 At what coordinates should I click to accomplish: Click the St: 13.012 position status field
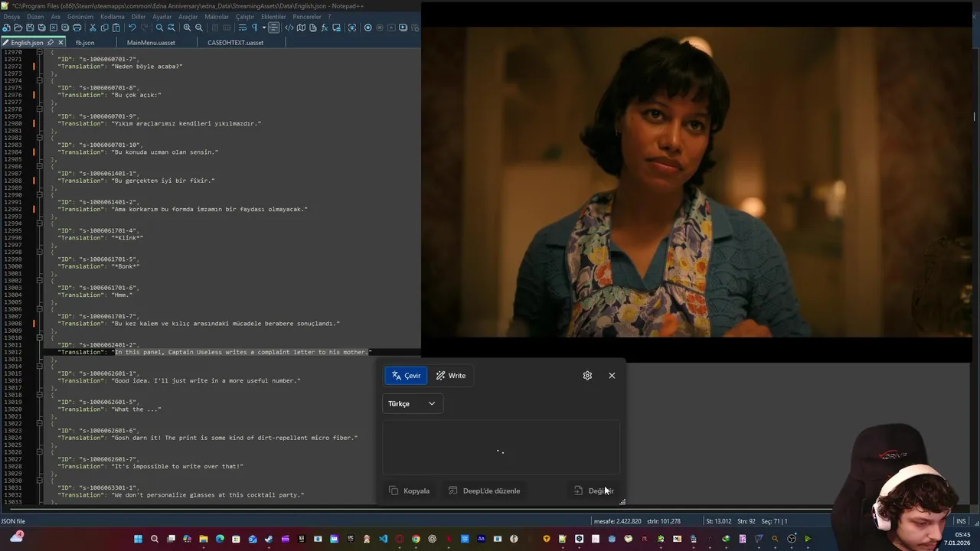pyautogui.click(x=719, y=521)
